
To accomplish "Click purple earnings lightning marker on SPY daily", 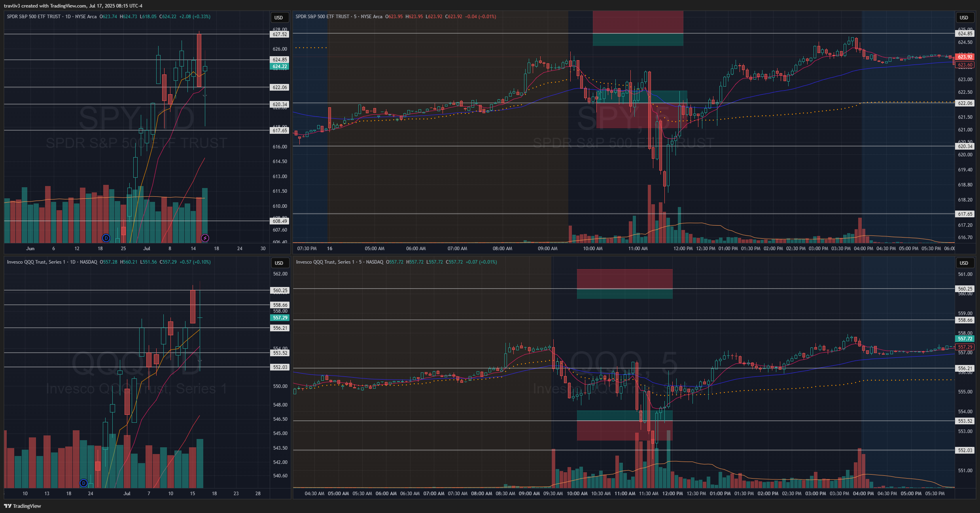I will coord(205,238).
